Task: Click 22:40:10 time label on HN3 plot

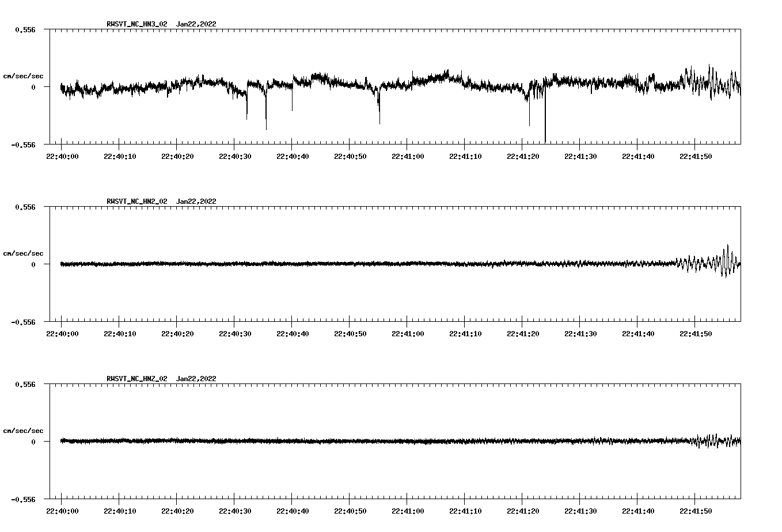Action: click(x=119, y=156)
